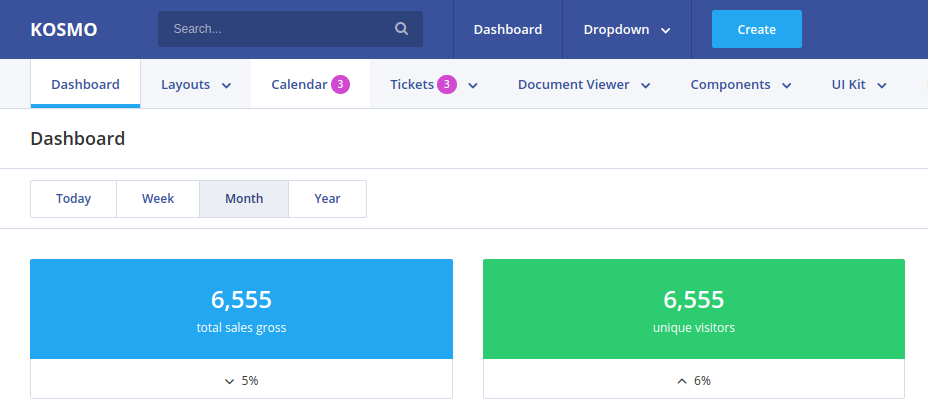928x418 pixels.
Task: Click the Calendar notification badge
Action: coord(340,85)
